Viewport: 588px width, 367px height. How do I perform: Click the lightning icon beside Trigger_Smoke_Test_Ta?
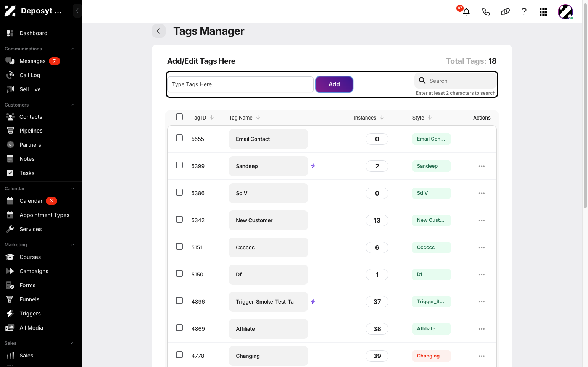coord(313,302)
